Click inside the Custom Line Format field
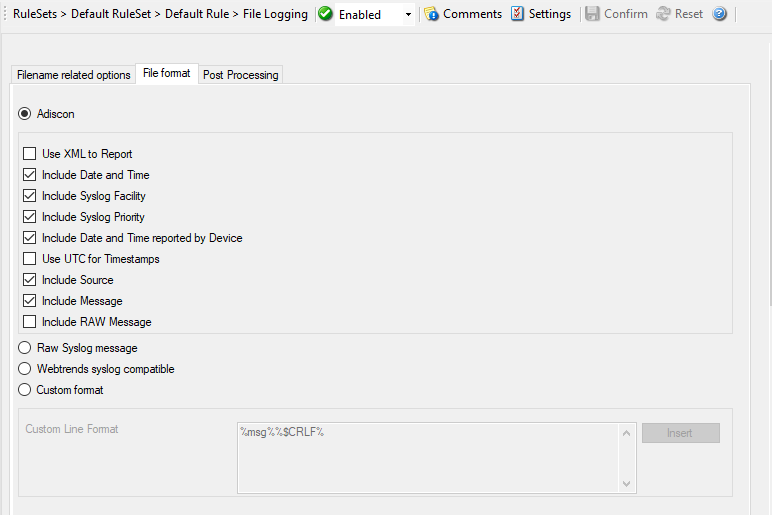 427,458
